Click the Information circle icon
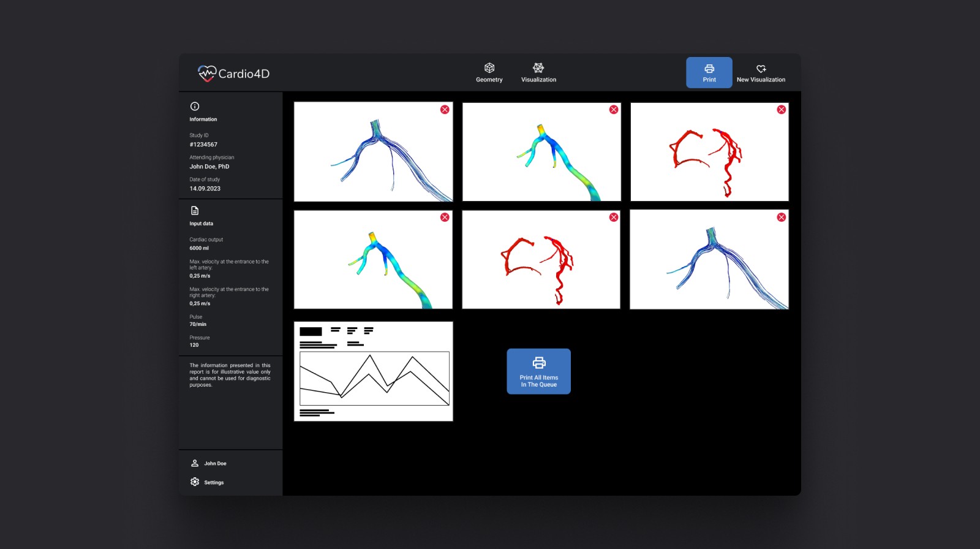980x549 pixels. [x=195, y=106]
